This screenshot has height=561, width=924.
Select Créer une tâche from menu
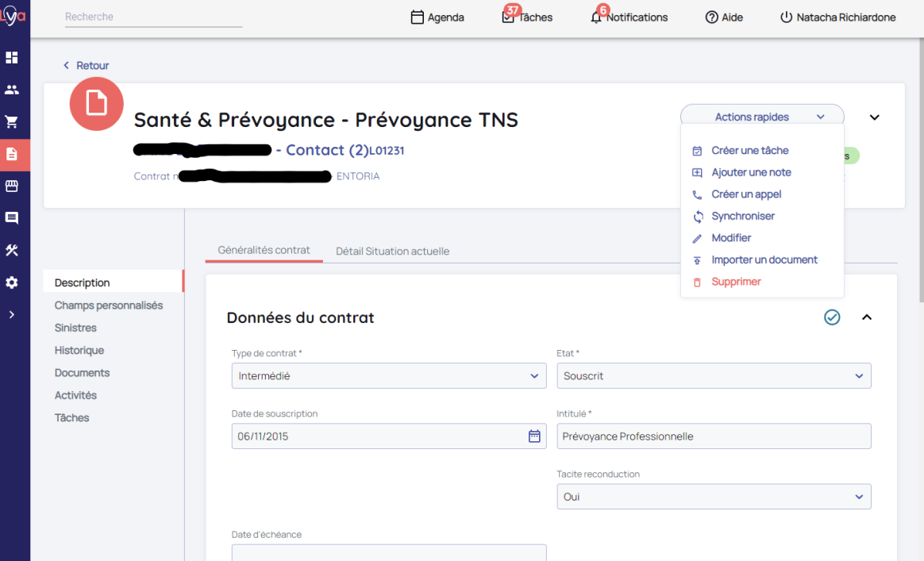(x=749, y=151)
